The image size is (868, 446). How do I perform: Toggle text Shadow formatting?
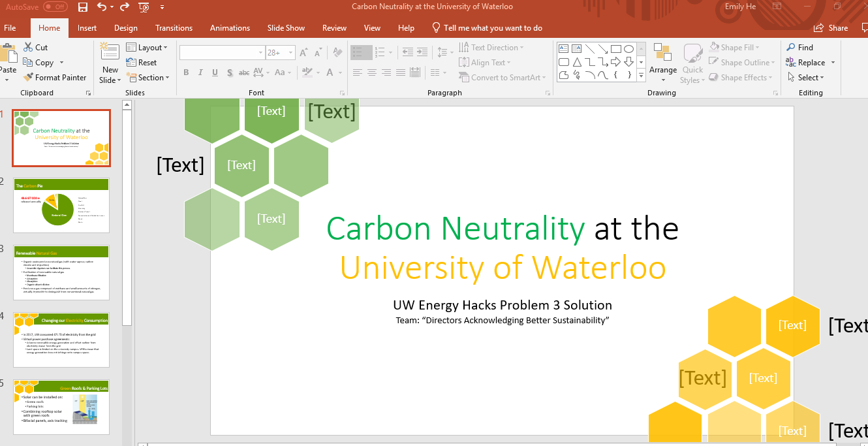[229, 72]
